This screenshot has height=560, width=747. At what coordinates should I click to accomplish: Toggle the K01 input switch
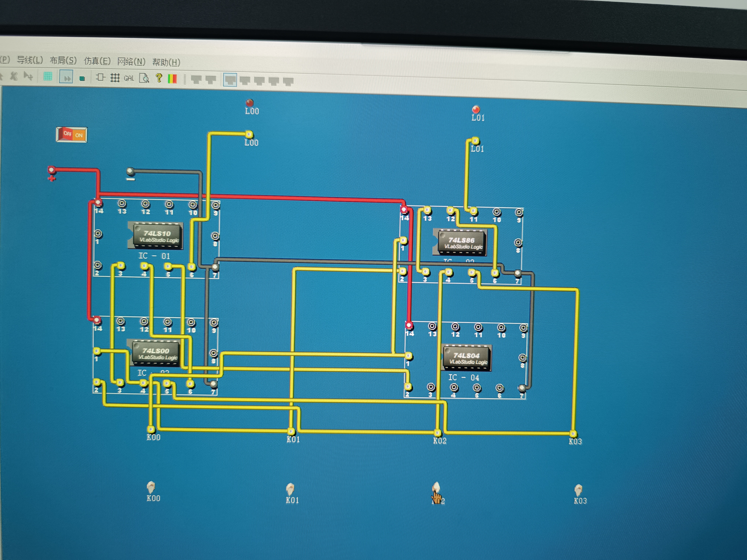290,488
